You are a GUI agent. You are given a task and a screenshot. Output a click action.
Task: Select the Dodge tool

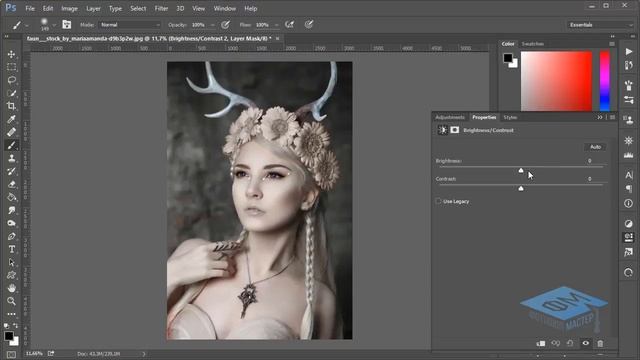(11, 224)
